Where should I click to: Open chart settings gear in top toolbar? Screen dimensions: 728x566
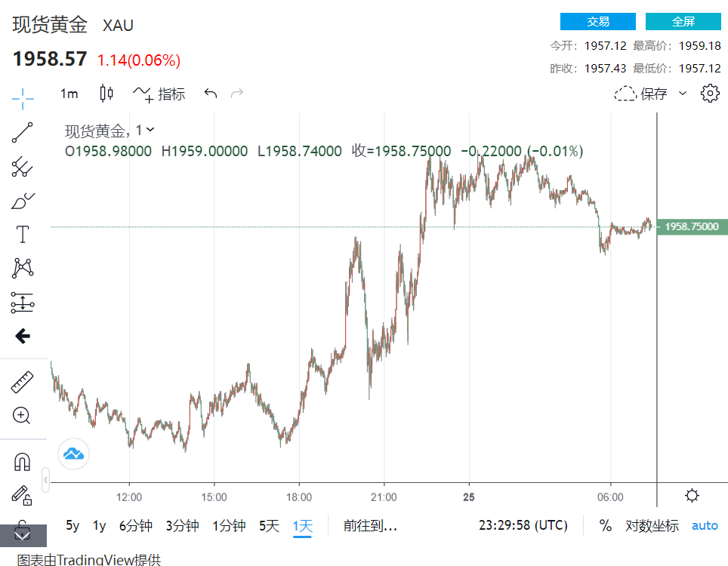point(710,94)
